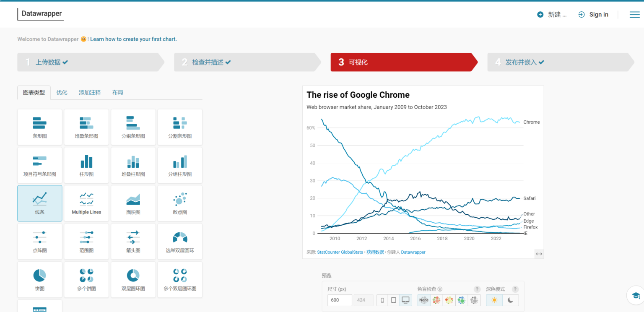Select the 箭头图 arrow plot type

pyautogui.click(x=133, y=242)
